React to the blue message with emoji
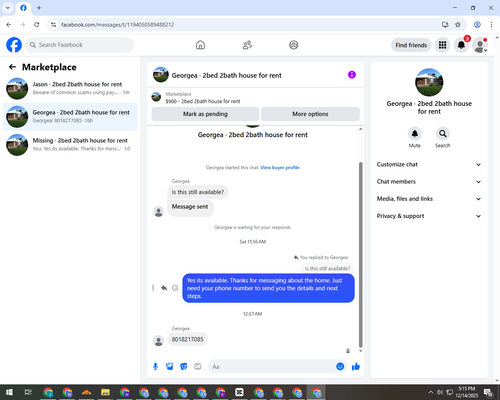The width and height of the screenshot is (500, 400). tap(175, 288)
